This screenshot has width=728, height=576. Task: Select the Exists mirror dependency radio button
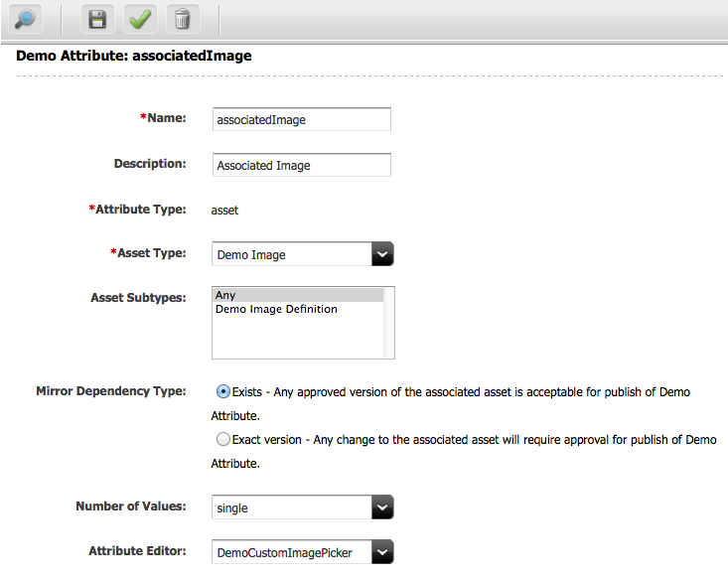point(223,391)
